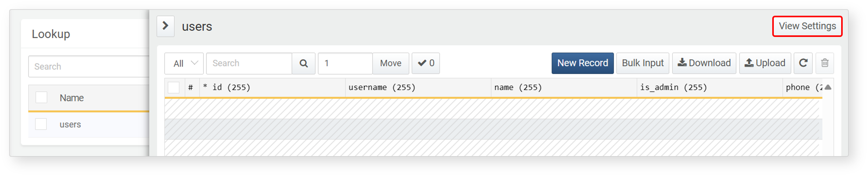This screenshot has width=868, height=176.
Task: Collapse sidebar with chevron arrow button
Action: (165, 26)
